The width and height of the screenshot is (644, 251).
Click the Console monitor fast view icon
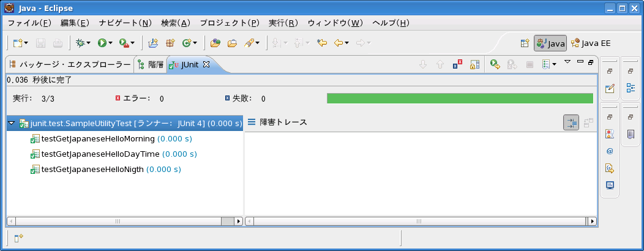610,185
